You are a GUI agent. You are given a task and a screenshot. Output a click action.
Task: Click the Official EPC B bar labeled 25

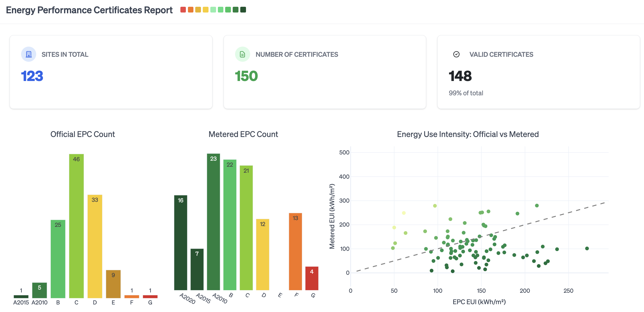click(x=58, y=259)
